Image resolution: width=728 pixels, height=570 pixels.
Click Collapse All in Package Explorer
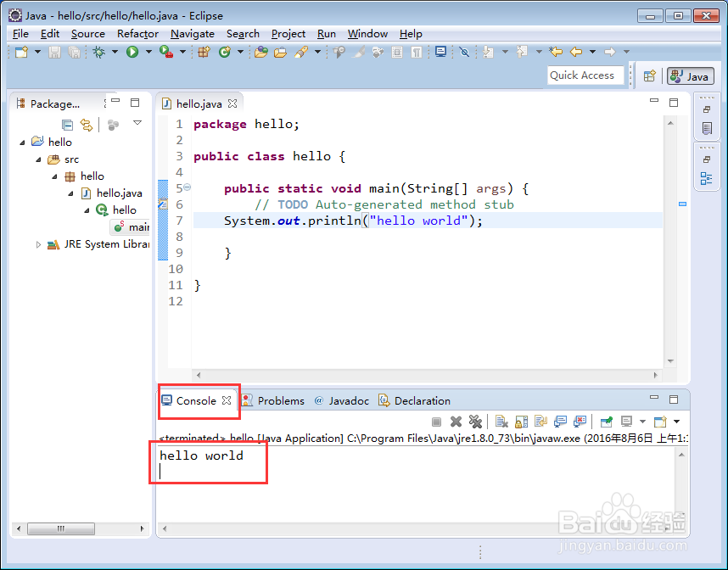tap(67, 125)
